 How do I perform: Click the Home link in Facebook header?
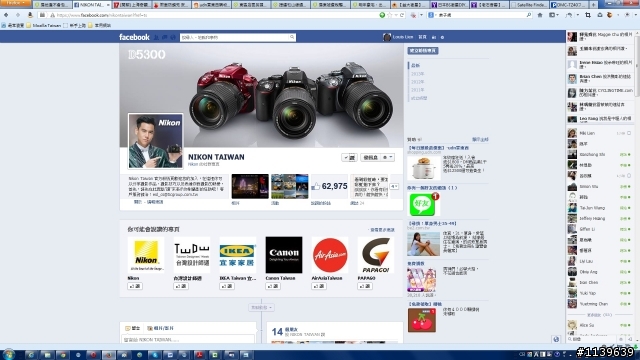[422, 37]
